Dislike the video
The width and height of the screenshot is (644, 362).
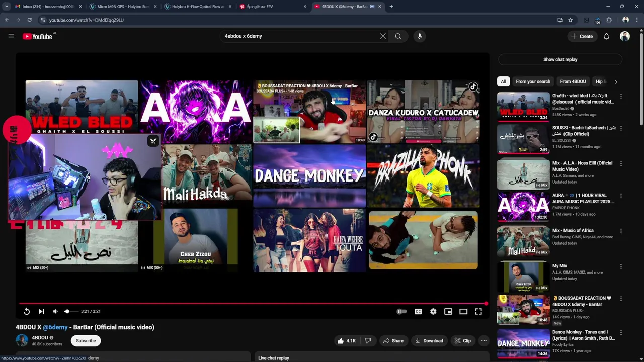[368, 341]
